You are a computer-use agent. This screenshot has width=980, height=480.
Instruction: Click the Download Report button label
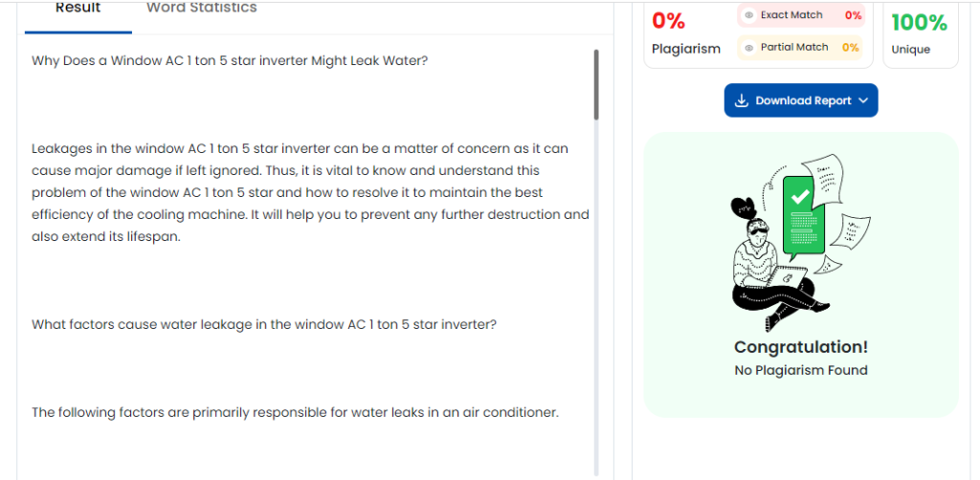click(804, 100)
